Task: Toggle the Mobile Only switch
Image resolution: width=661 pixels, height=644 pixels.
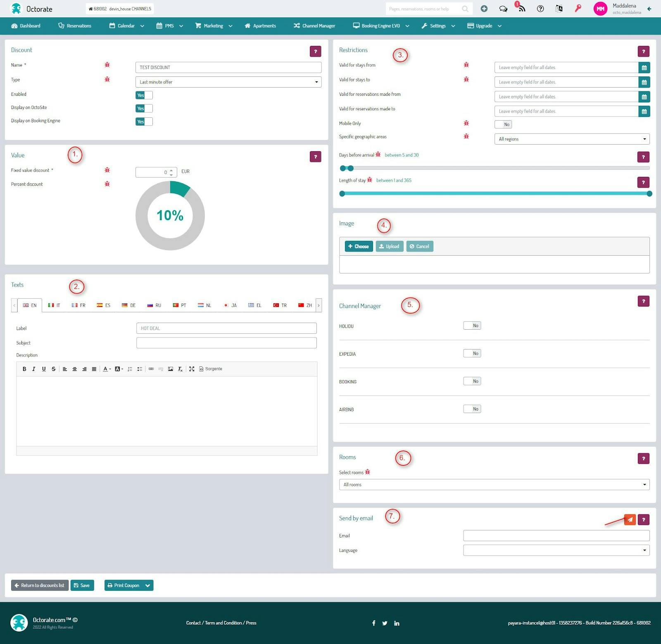Action: (503, 124)
